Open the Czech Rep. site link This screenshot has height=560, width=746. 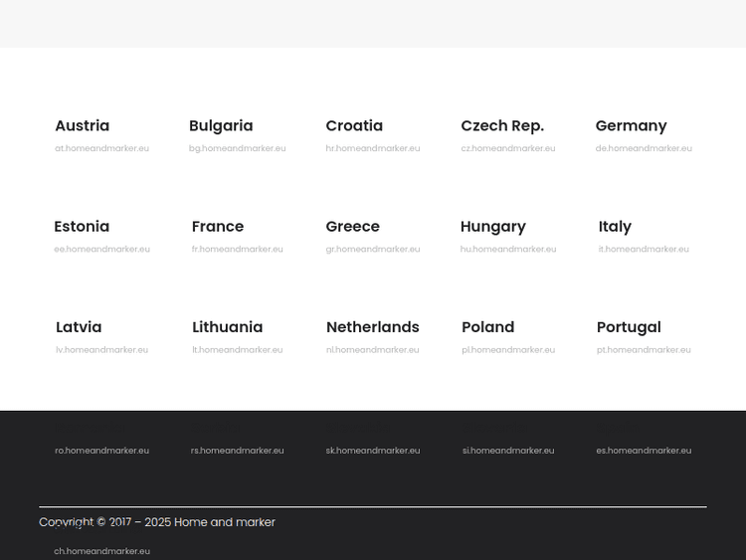pyautogui.click(x=502, y=126)
